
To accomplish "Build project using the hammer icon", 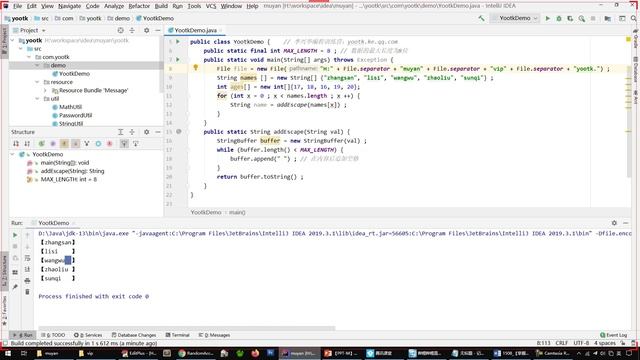I will coord(482,18).
